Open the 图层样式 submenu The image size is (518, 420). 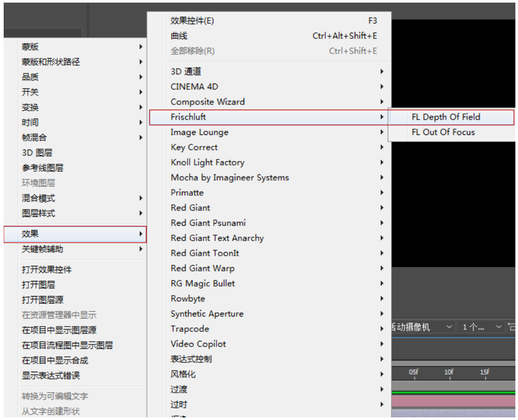75,213
